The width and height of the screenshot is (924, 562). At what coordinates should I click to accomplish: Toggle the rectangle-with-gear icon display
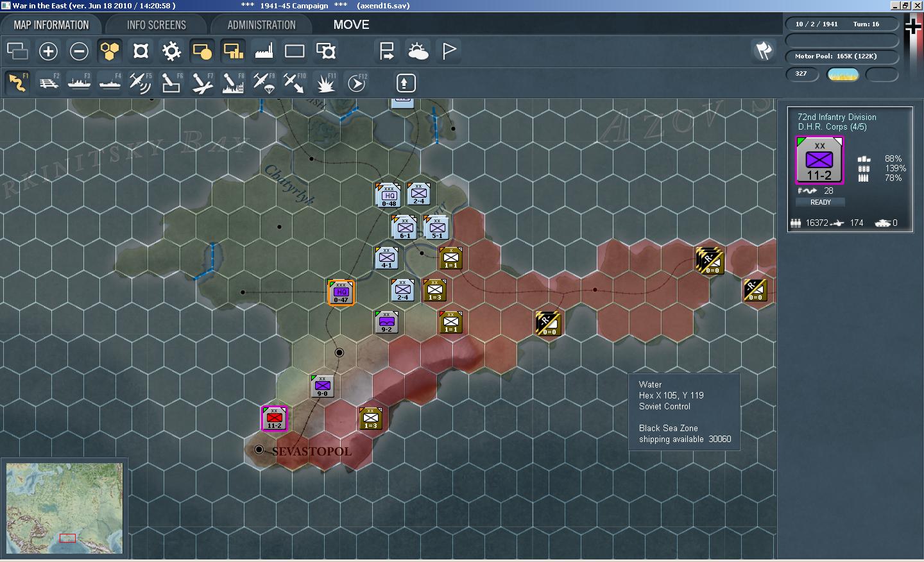pos(325,51)
